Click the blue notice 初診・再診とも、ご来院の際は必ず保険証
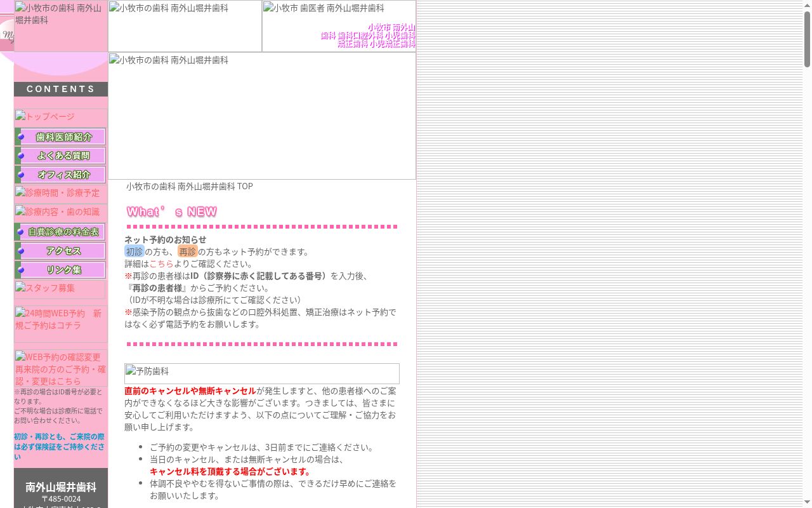This screenshot has width=812, height=508. [x=60, y=446]
